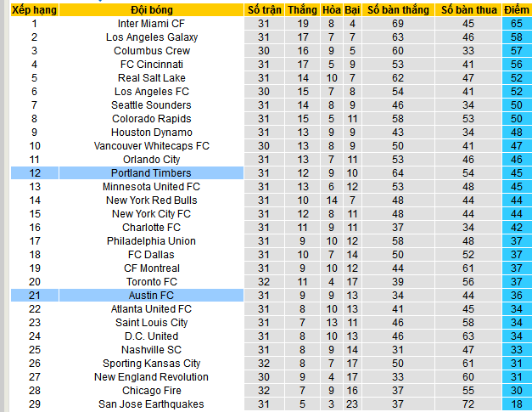Click the highlighted Portland Timbers team
This screenshot has width=532, height=412.
tap(151, 173)
